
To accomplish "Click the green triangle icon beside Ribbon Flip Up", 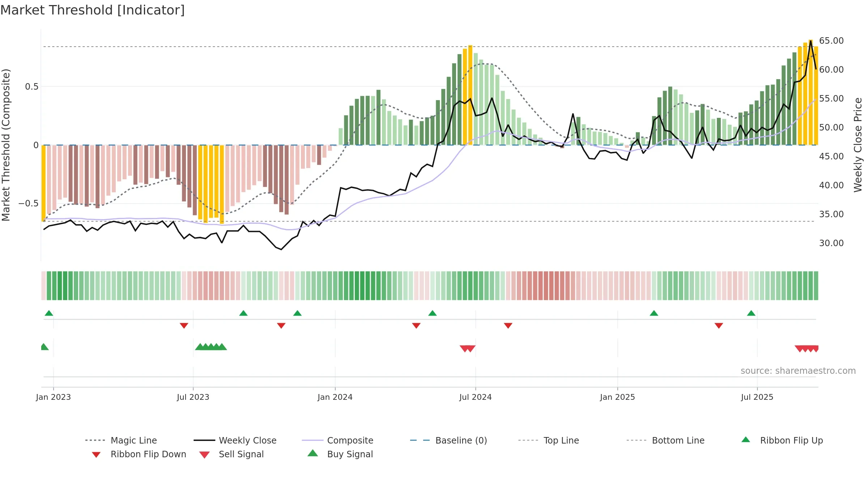I will click(x=746, y=440).
